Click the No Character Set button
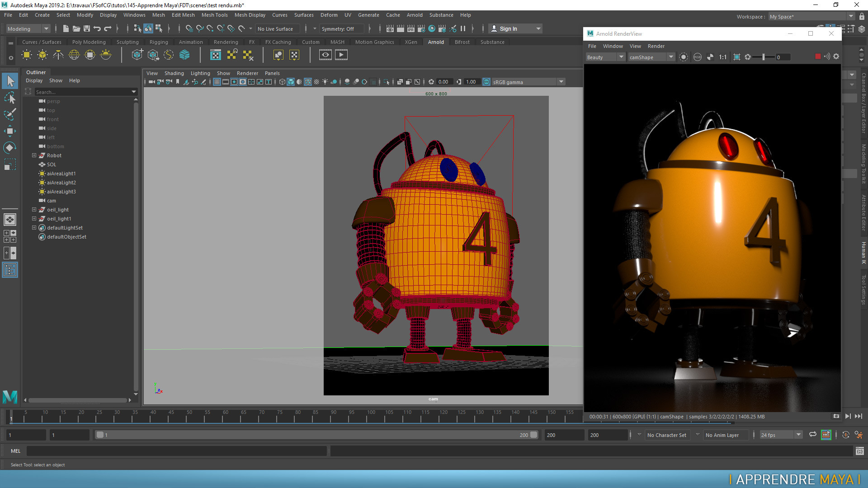868x488 pixels. coord(667,435)
